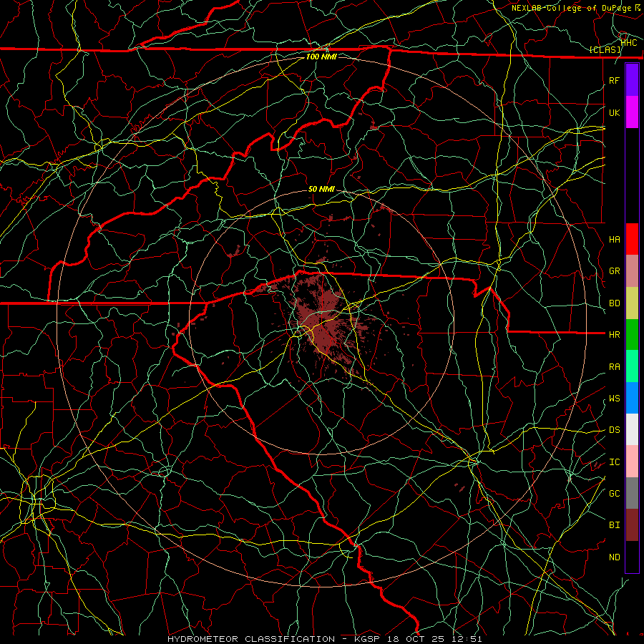Click the BI brown legend swatch
The image size is (644, 644).
coord(632,525)
